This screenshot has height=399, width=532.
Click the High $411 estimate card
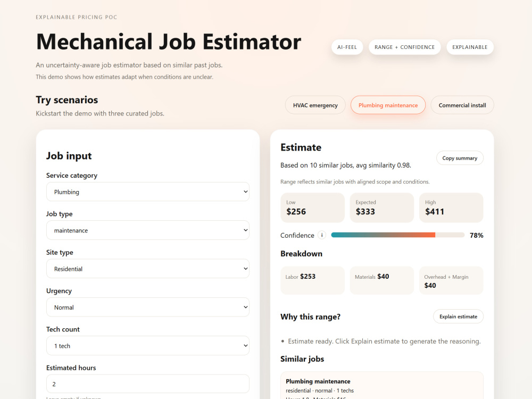click(451, 207)
